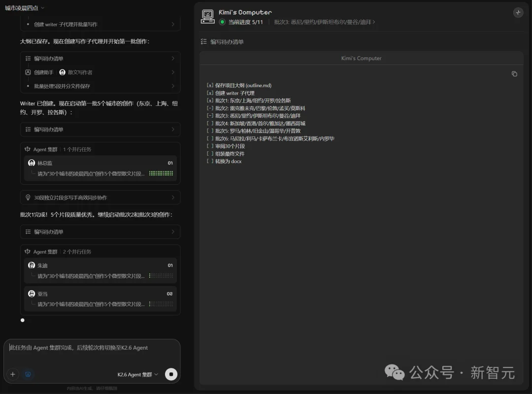The image size is (532, 394).
Task: Click the 批次3 current step link in header
Action: (324, 22)
